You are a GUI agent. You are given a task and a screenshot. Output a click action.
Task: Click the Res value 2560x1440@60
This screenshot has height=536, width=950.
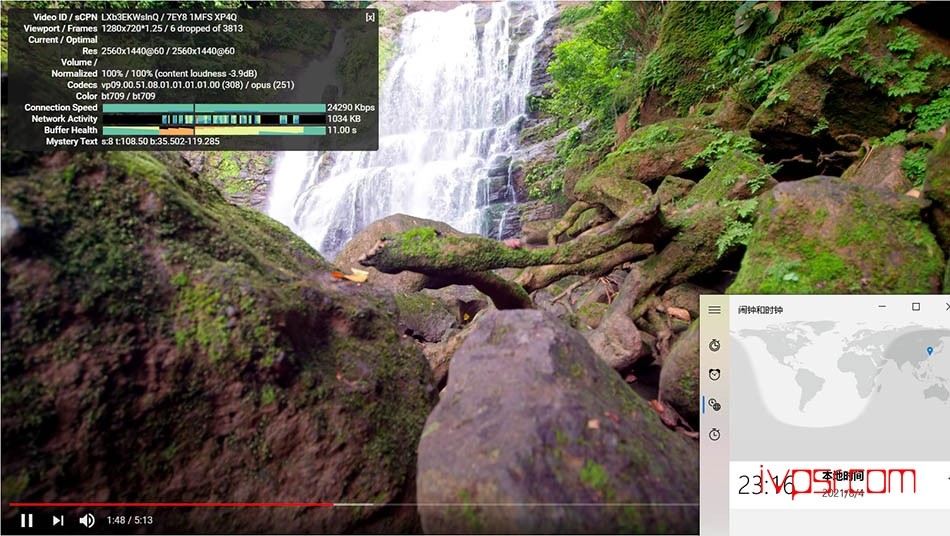point(168,51)
